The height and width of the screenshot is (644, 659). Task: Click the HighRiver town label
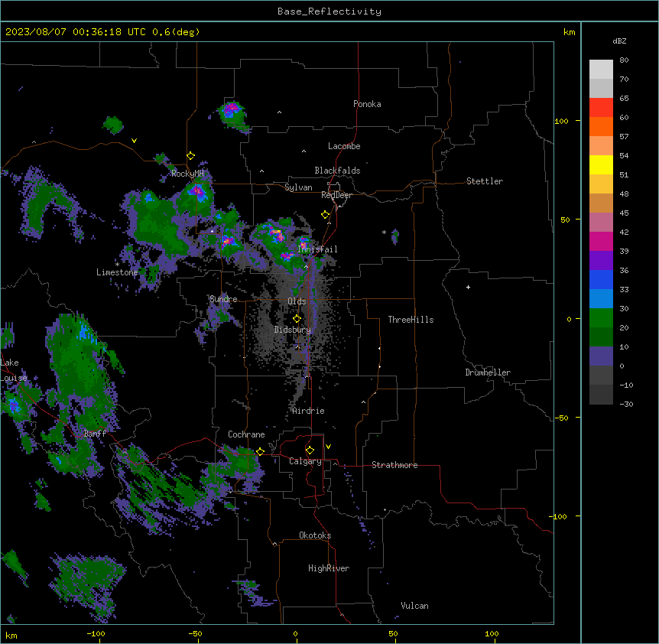329,568
